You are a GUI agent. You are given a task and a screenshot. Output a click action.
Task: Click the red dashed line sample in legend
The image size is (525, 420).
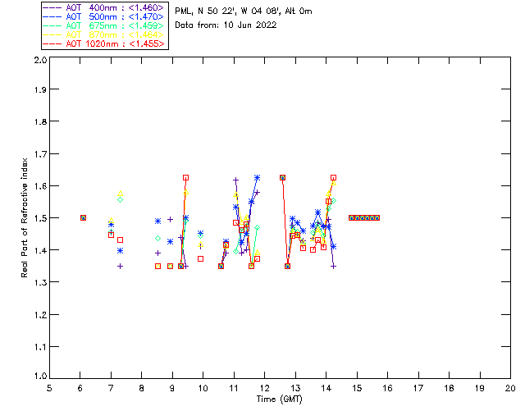tap(52, 43)
